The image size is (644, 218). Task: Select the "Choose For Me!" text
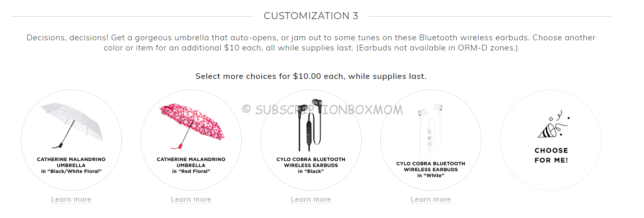point(551,155)
